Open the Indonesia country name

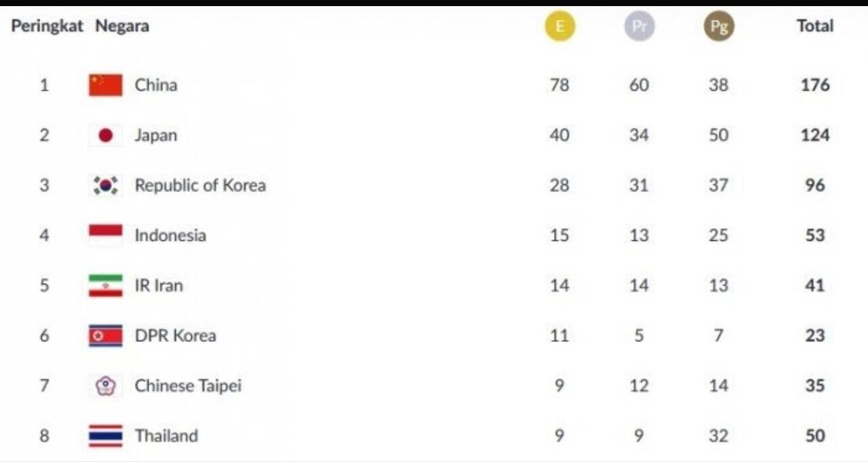tap(170, 235)
